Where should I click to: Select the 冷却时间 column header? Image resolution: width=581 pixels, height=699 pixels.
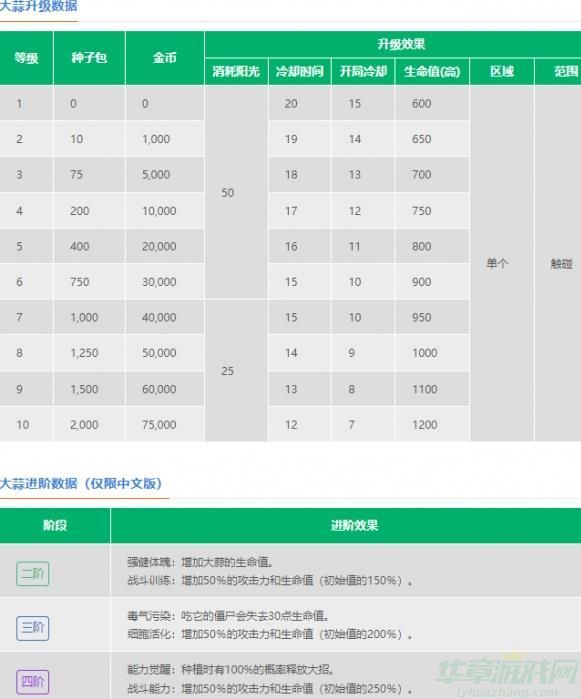click(x=300, y=71)
